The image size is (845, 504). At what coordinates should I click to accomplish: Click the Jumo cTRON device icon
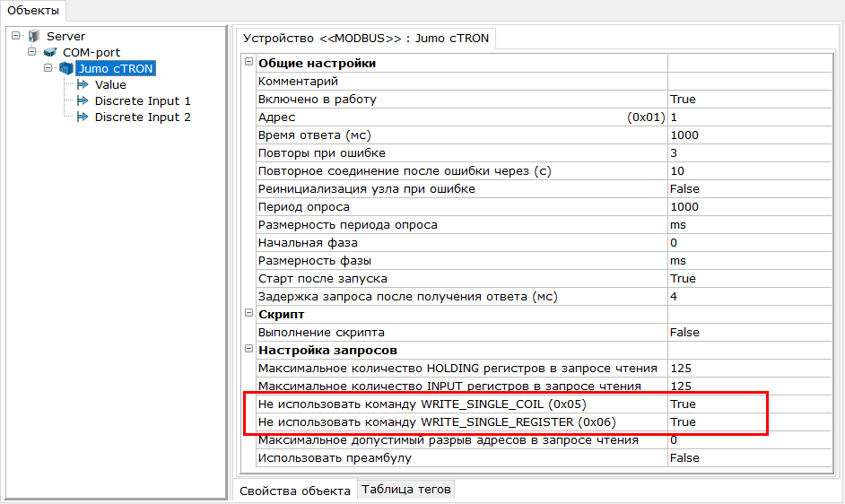(66, 68)
